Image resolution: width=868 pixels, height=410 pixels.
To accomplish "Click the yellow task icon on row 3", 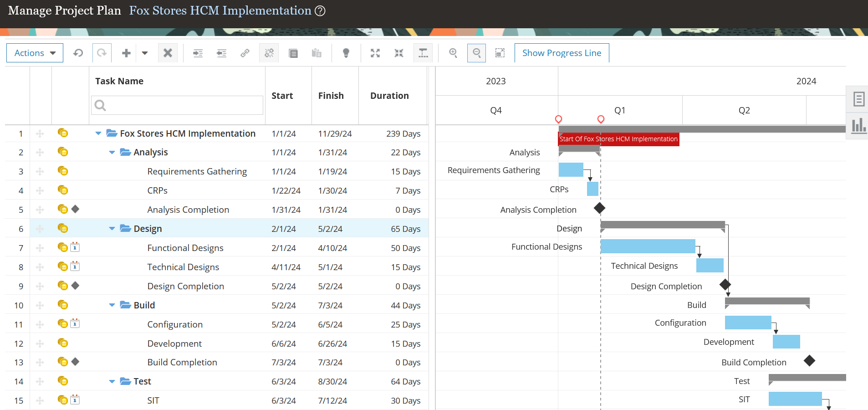I will pos(63,171).
